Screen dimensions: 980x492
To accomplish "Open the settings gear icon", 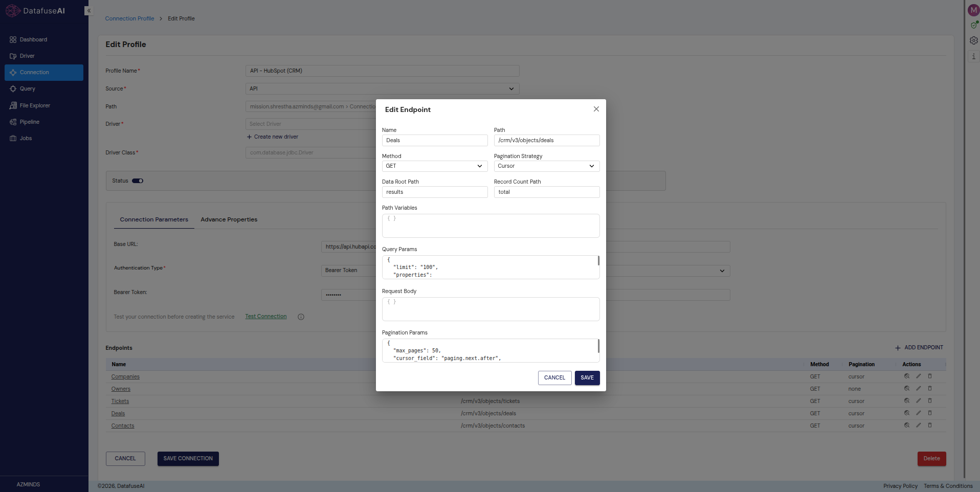I will pyautogui.click(x=974, y=40).
